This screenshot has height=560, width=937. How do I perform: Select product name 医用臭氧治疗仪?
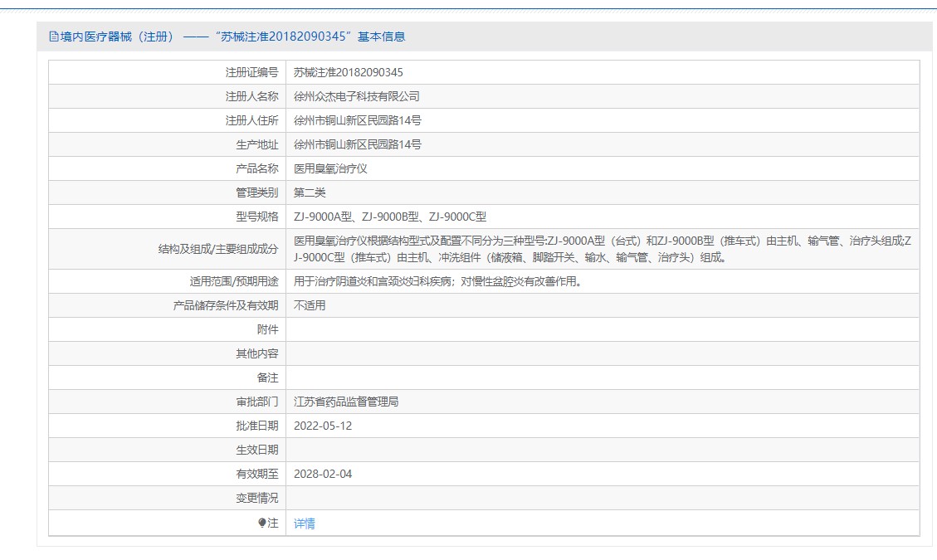pyautogui.click(x=330, y=168)
